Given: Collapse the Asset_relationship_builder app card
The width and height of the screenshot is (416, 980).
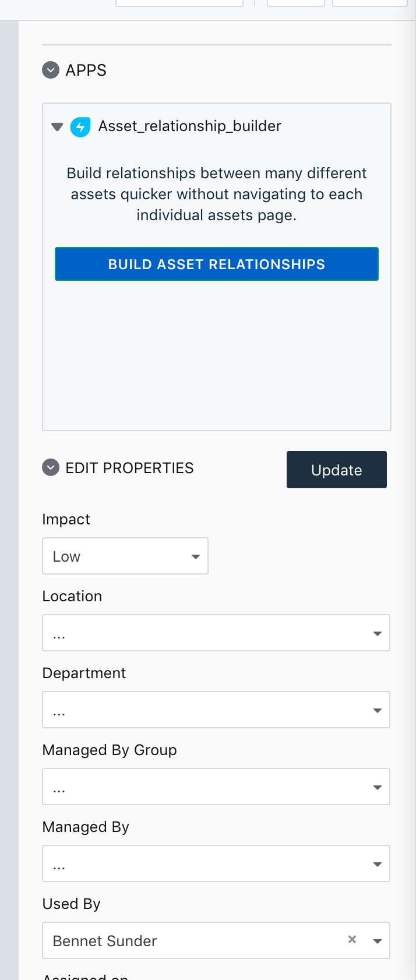Looking at the screenshot, I should point(57,126).
